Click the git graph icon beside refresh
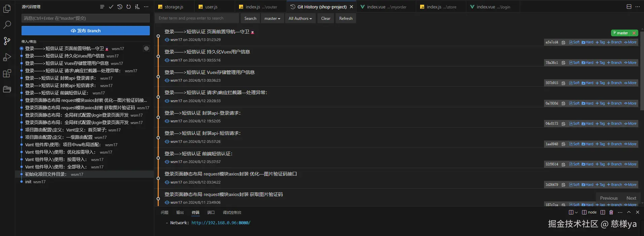 [137, 7]
